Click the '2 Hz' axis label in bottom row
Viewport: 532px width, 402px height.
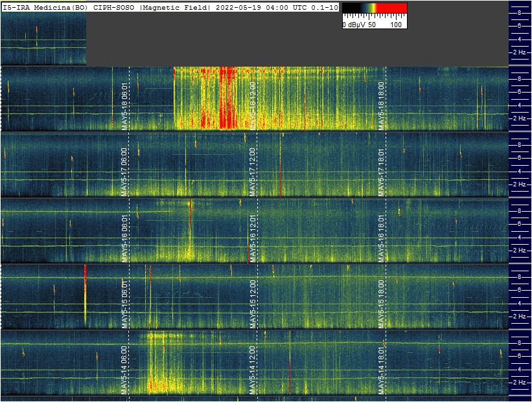pyautogui.click(x=520, y=383)
